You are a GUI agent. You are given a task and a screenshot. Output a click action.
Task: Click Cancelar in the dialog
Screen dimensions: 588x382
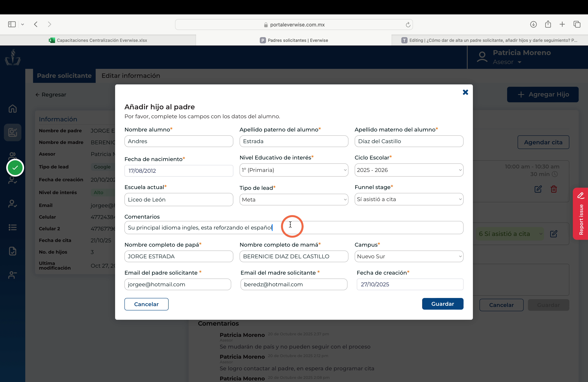pos(146,304)
